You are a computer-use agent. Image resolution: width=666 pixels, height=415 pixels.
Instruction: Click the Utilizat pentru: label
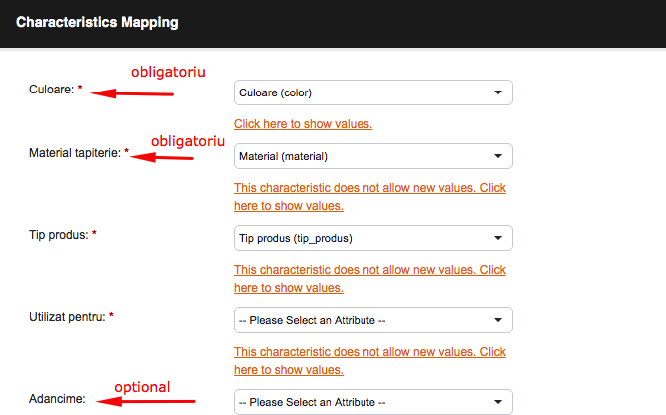point(67,317)
